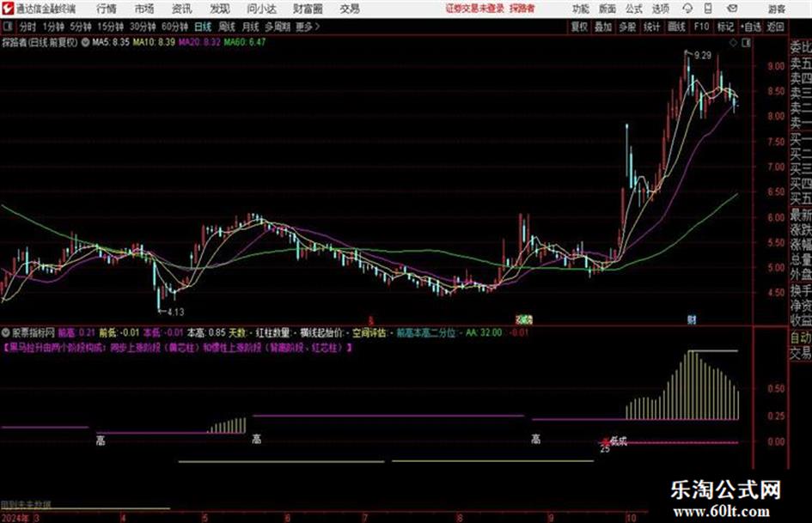Open the 公式 menu
This screenshot has height=523, width=812.
(634, 9)
